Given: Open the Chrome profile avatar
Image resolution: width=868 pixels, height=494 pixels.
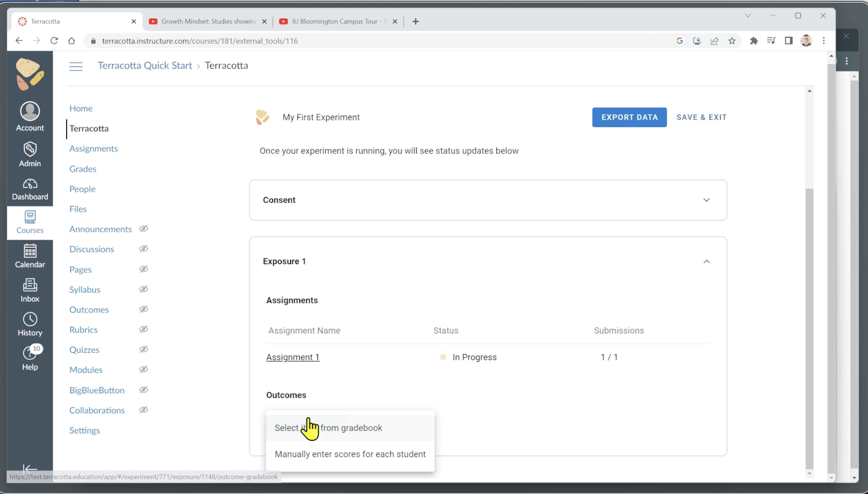Looking at the screenshot, I should 806,41.
